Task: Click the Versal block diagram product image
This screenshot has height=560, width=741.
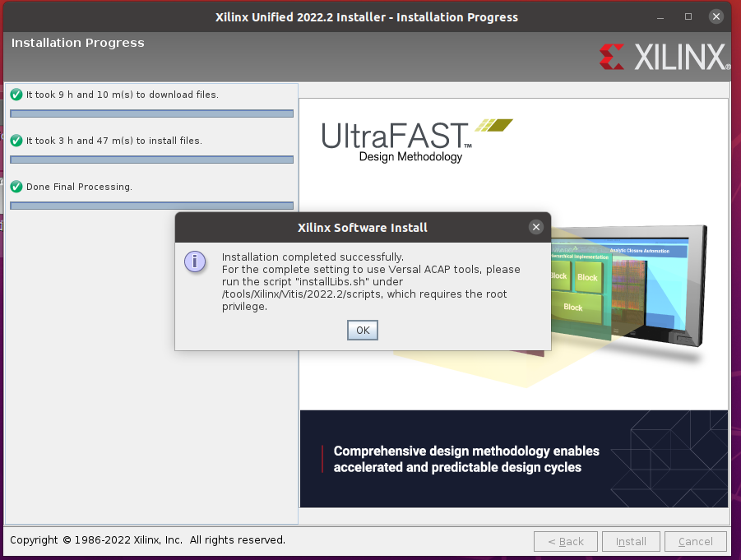Action: [641, 288]
